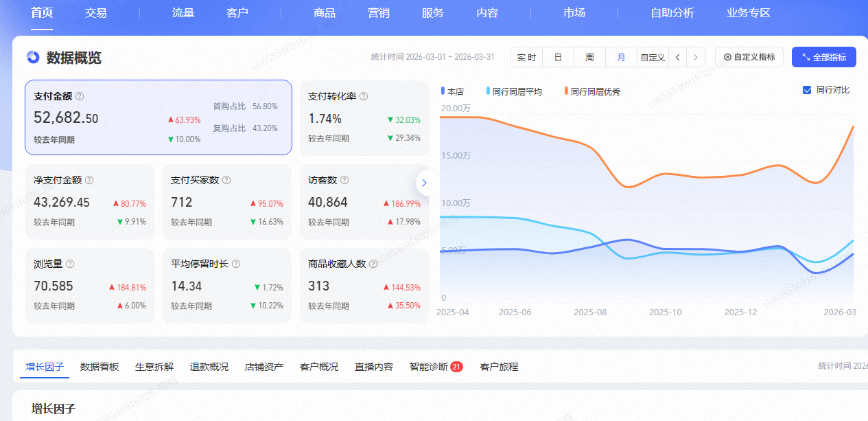Click 复购占比 43.20% text
The width and height of the screenshot is (868, 421).
tap(245, 128)
